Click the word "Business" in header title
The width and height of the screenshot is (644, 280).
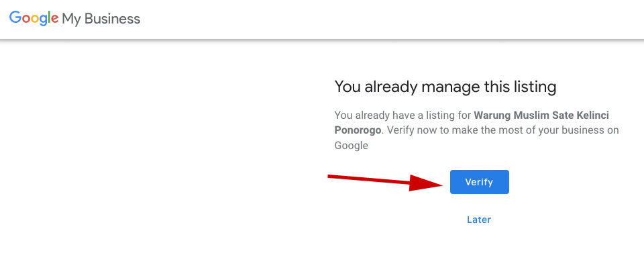112,19
